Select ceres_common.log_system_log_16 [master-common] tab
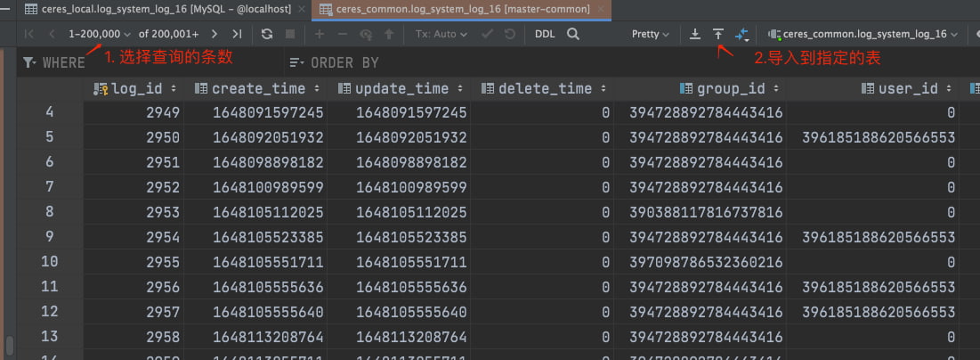This screenshot has height=360, width=980. click(461, 10)
